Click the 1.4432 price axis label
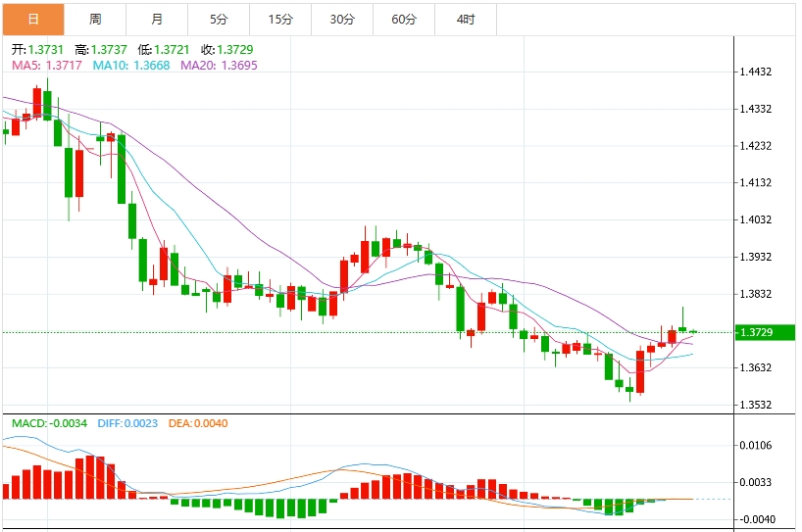The width and height of the screenshot is (802, 532). click(x=756, y=72)
